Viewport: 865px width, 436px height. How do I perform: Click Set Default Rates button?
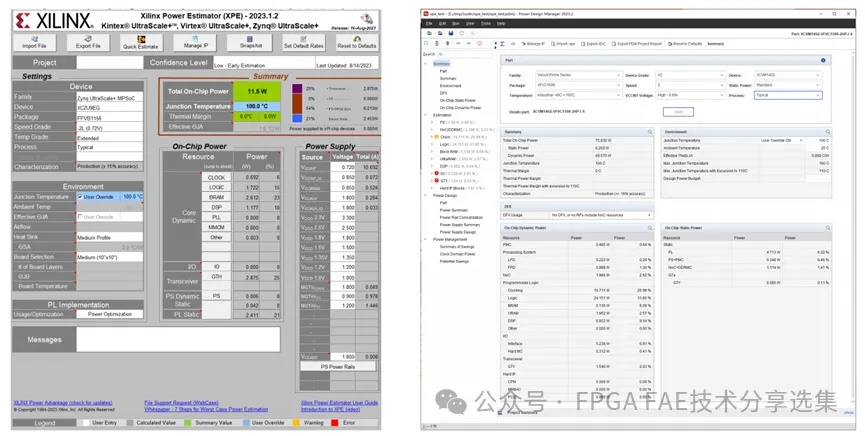(x=303, y=42)
